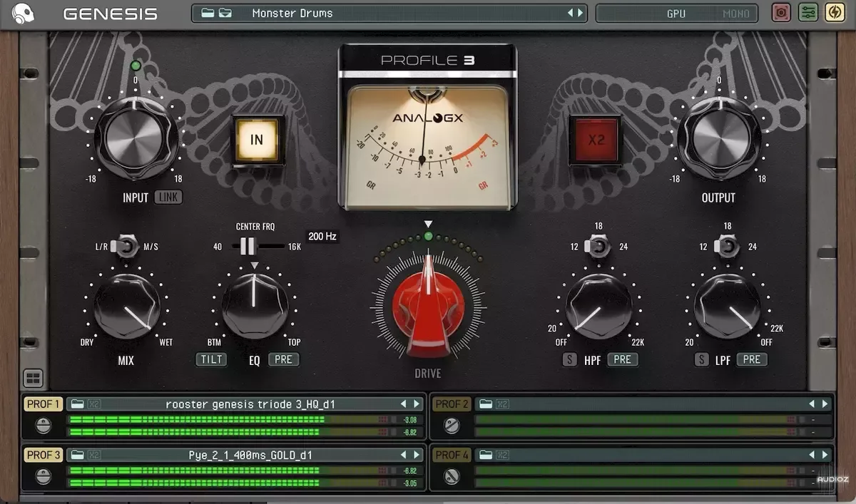Toggle MONO mode
The height and width of the screenshot is (504, 856).
(x=736, y=14)
